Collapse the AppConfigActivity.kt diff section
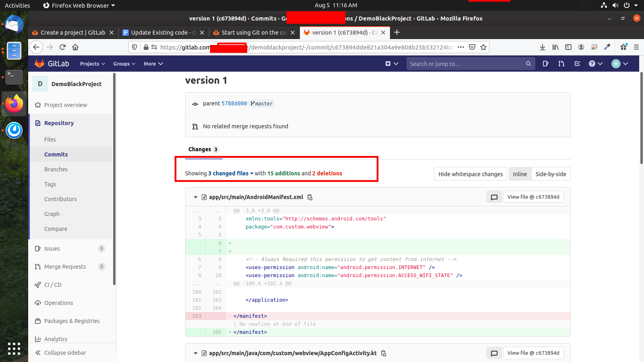The image size is (644, 362). pyautogui.click(x=196, y=353)
